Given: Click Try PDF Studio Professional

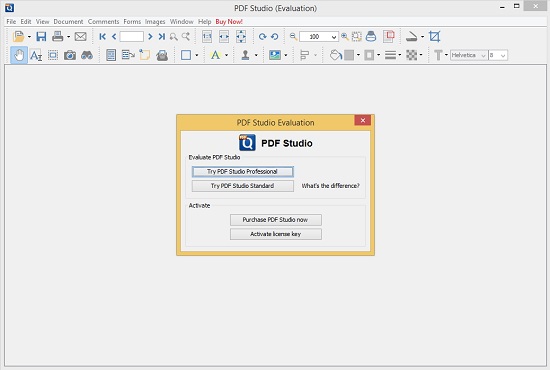Looking at the screenshot, I should point(243,171).
